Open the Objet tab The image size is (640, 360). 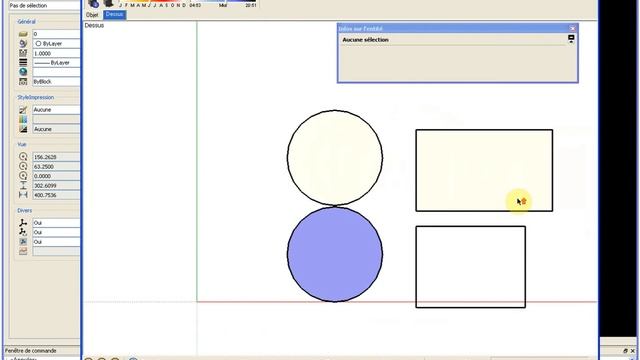[x=92, y=15]
